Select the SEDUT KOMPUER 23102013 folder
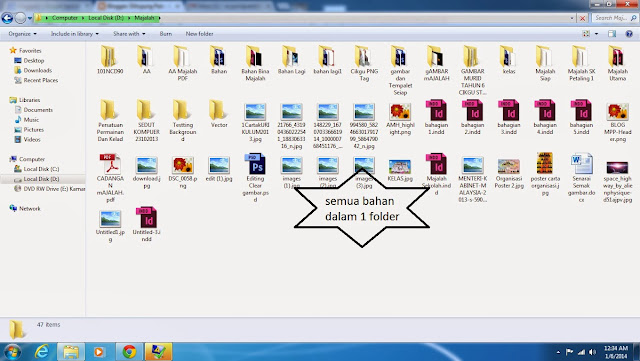Image resolution: width=640 pixels, height=361 pixels. tap(146, 120)
